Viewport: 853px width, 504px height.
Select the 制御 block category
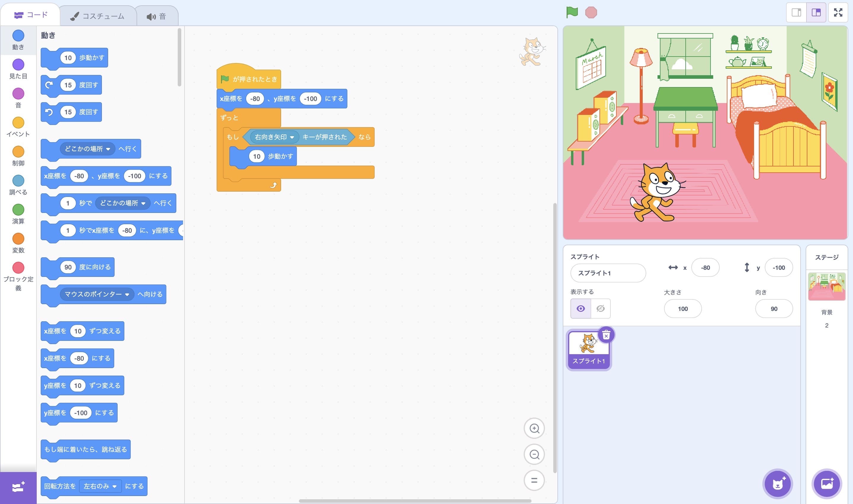(18, 156)
